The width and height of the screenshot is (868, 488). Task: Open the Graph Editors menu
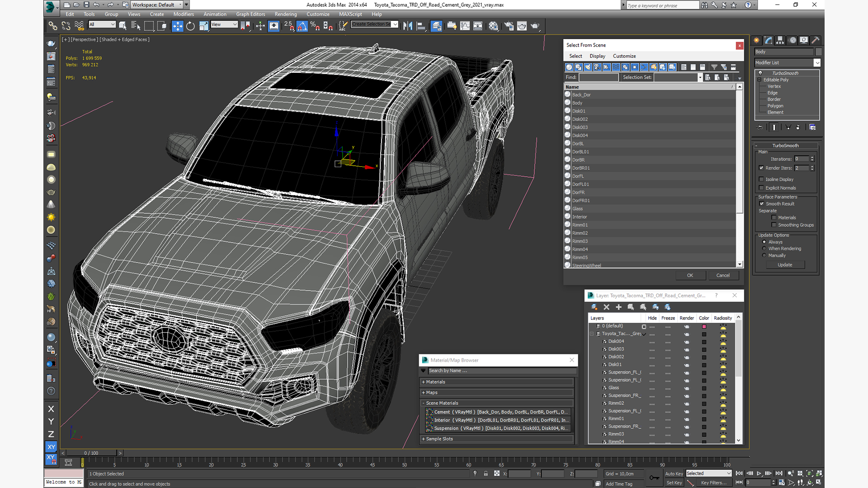coord(250,14)
